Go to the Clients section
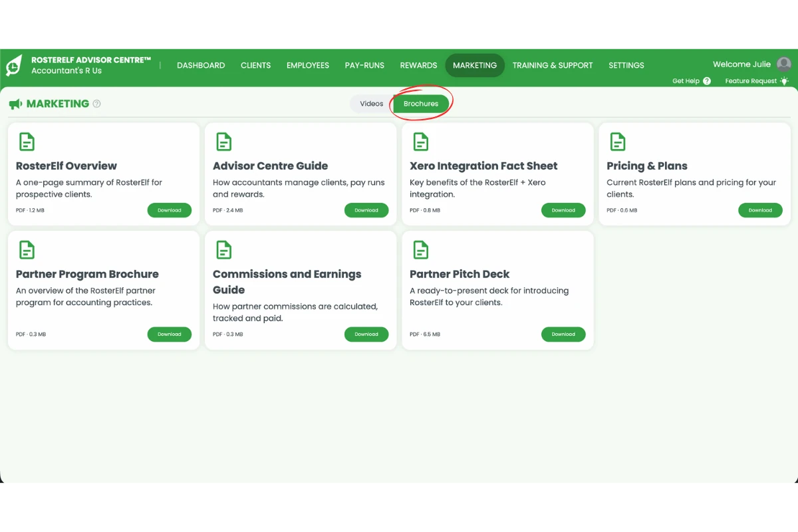Screen dimensions: 798x532 point(256,65)
